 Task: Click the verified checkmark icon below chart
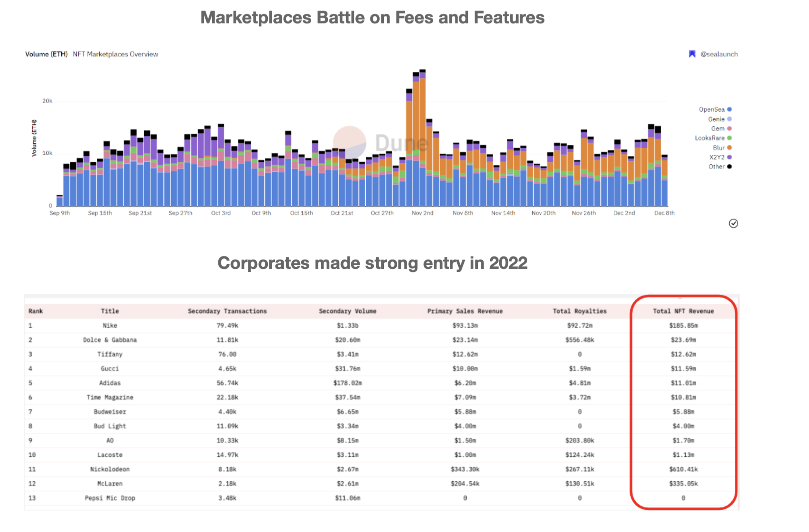click(733, 223)
